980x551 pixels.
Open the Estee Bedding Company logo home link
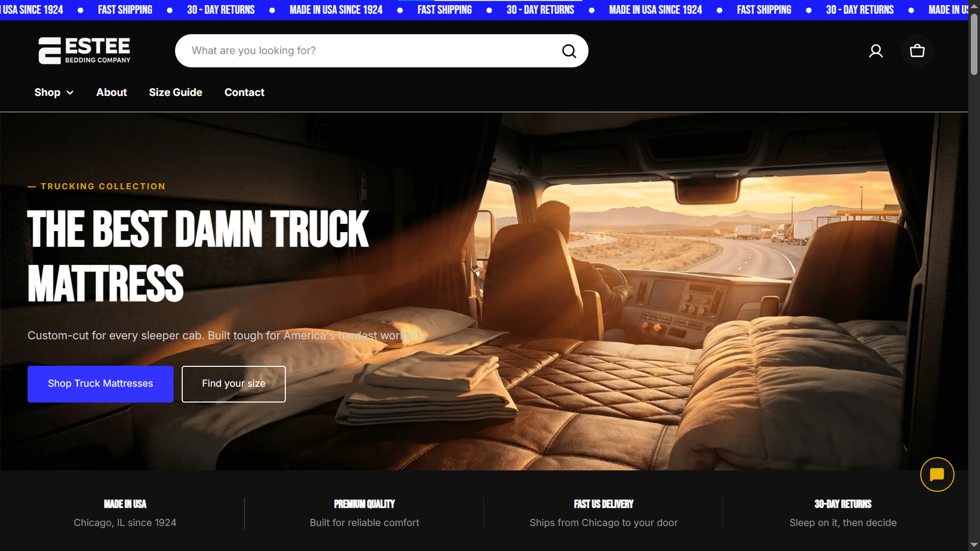(x=85, y=51)
